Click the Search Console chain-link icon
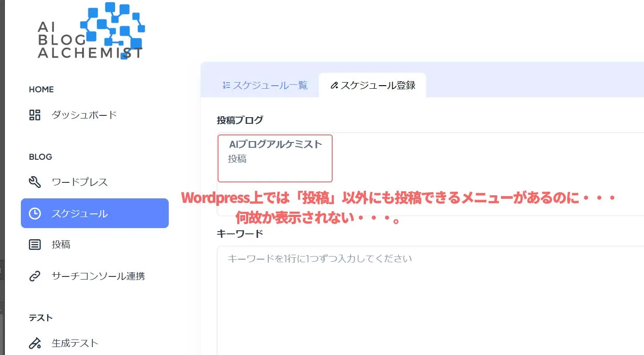 [35, 276]
